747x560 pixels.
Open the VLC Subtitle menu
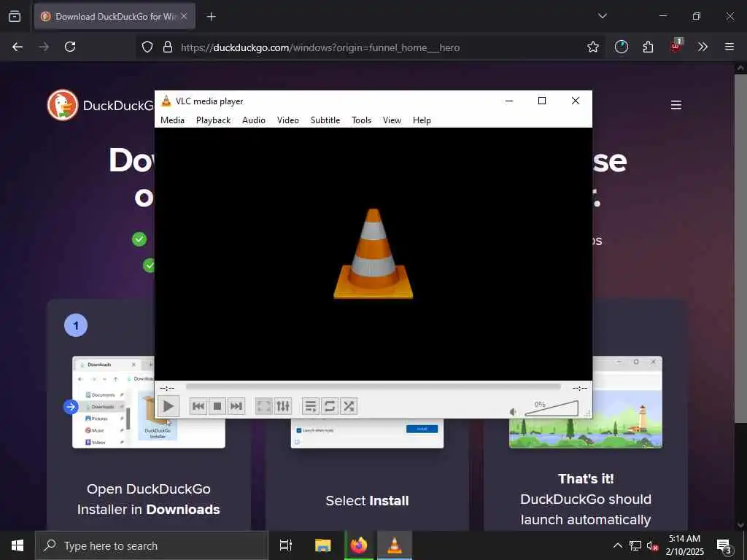pyautogui.click(x=325, y=120)
